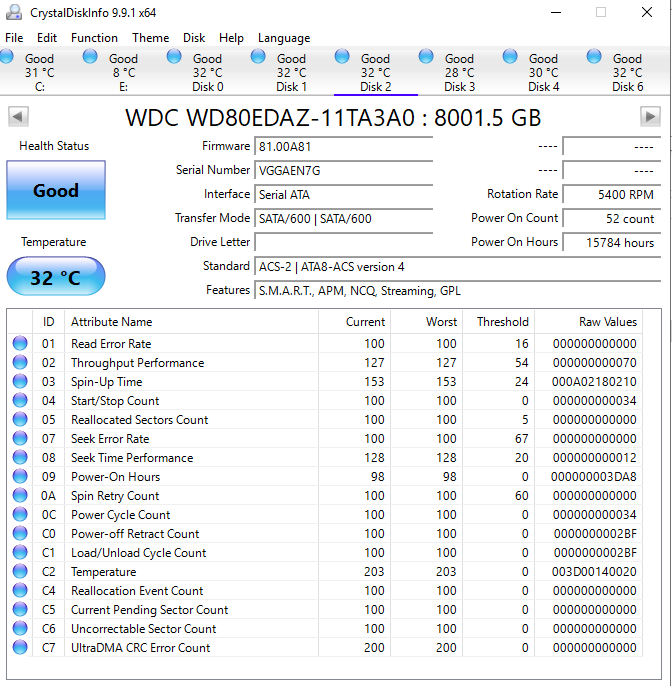The width and height of the screenshot is (672, 686).
Task: Click status orb for Temperature attribute row
Action: (x=20, y=571)
